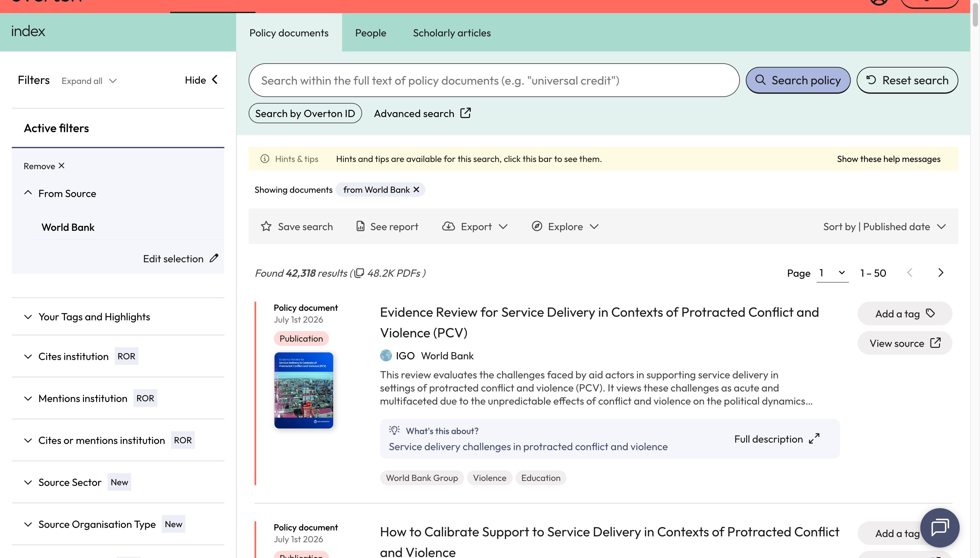Image resolution: width=980 pixels, height=558 pixels.
Task: Click the Violence topic tag
Action: (489, 478)
